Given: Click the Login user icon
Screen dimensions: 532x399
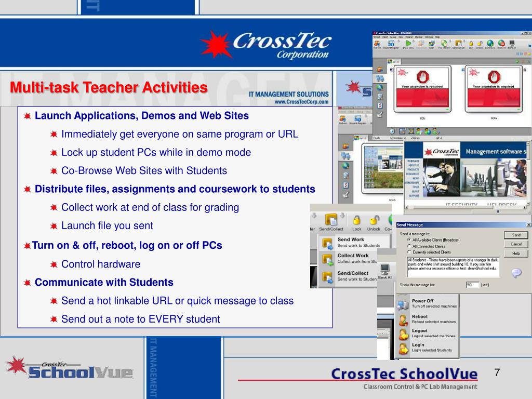Looking at the screenshot, I should pyautogui.click(x=403, y=349).
